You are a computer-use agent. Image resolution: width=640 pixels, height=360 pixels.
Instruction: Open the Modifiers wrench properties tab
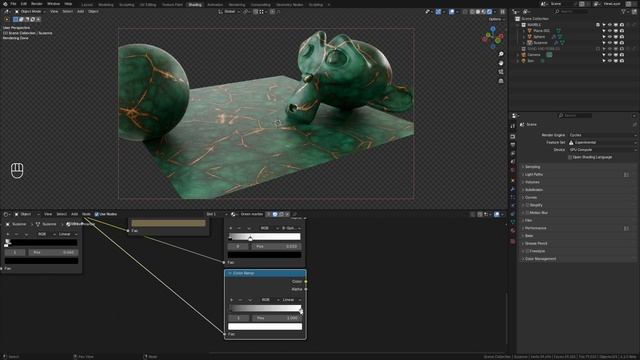point(513,189)
